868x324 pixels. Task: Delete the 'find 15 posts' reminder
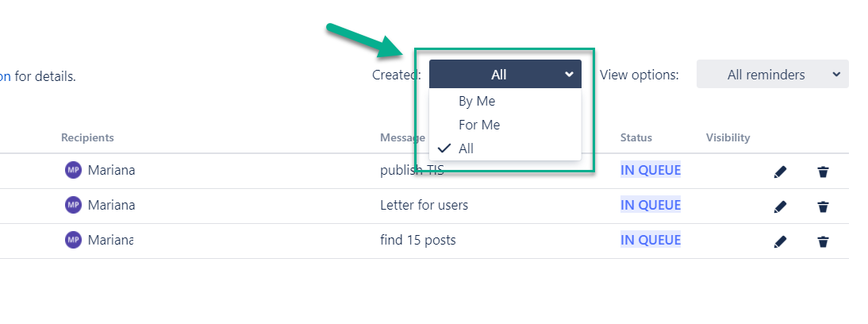pyautogui.click(x=824, y=241)
